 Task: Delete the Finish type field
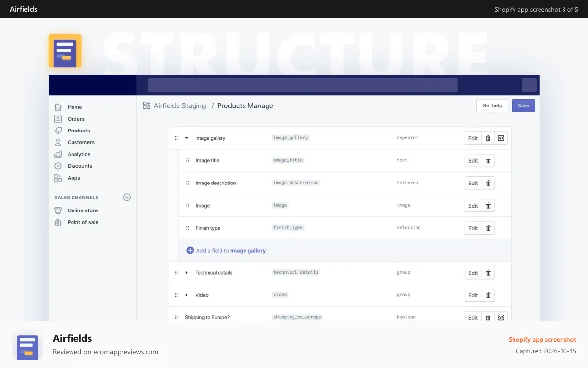point(488,228)
